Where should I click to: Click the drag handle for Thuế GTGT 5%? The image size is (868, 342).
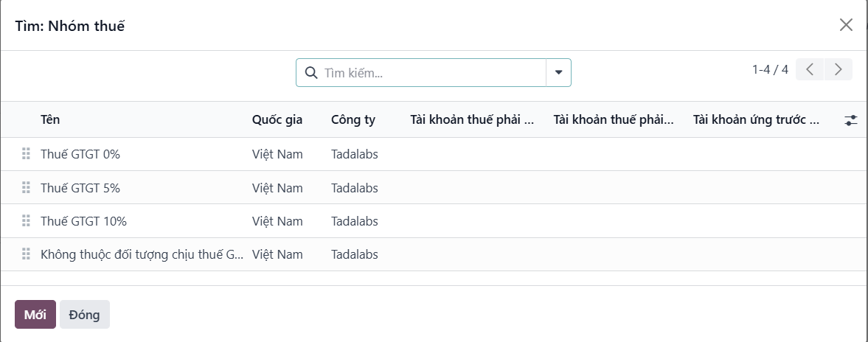tap(26, 188)
